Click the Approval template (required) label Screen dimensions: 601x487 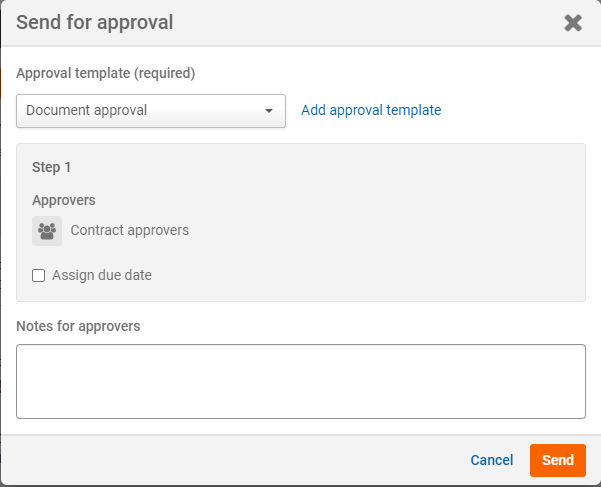pos(105,73)
